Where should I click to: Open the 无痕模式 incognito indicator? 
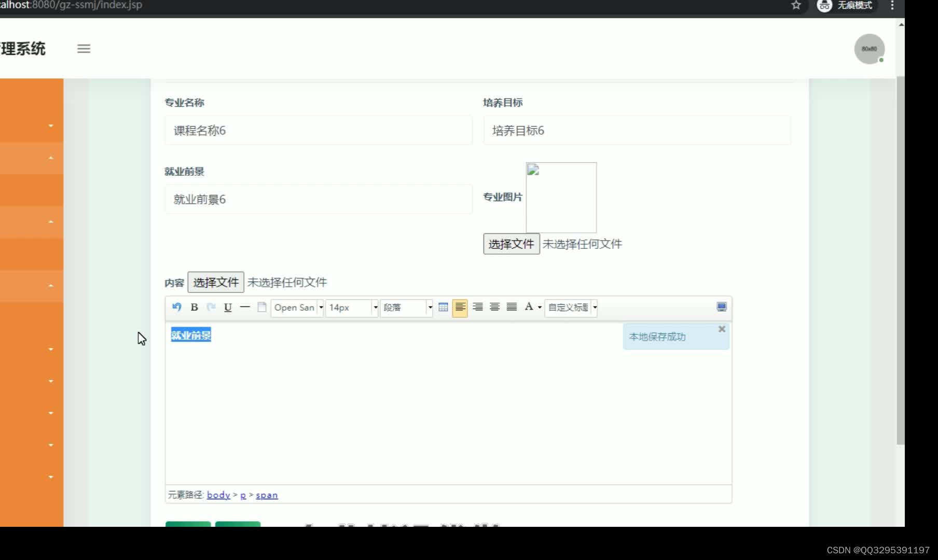pyautogui.click(x=846, y=5)
